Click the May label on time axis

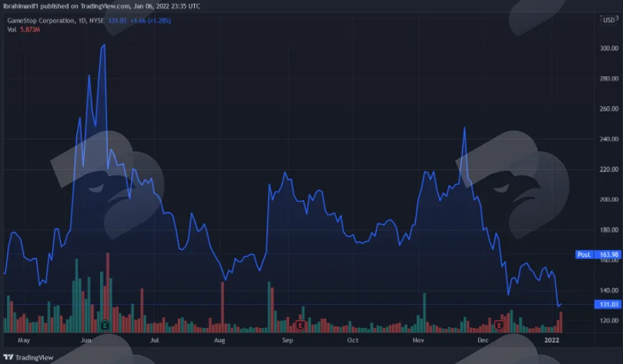(24, 340)
